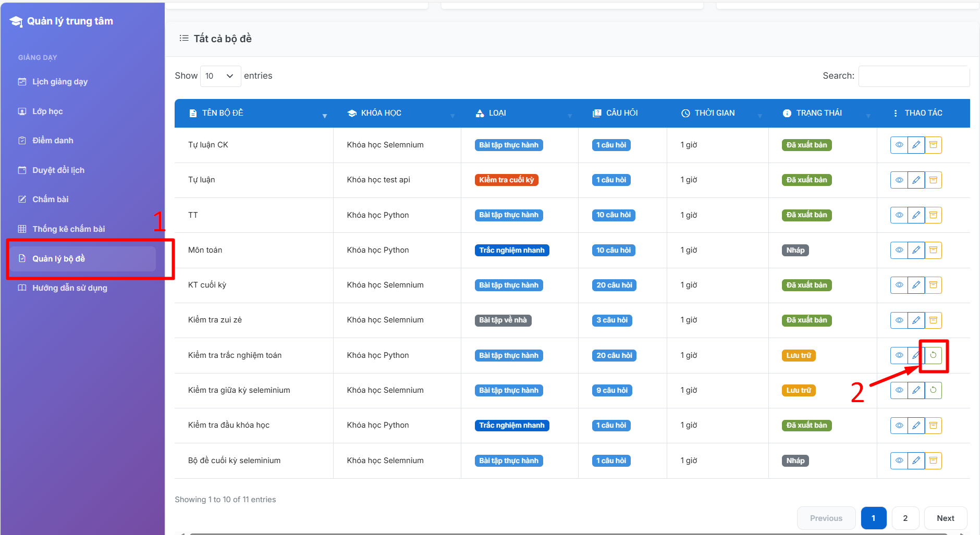Click the Search input field
The height and width of the screenshot is (535, 980).
tap(914, 76)
